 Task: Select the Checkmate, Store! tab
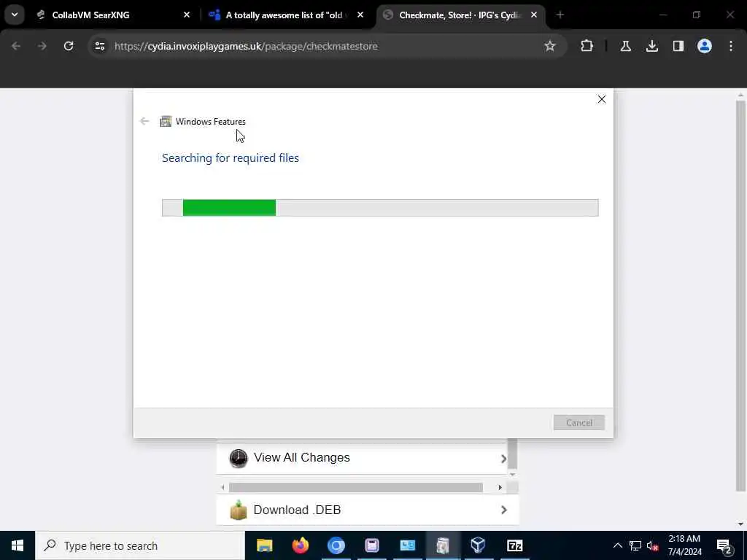pyautogui.click(x=461, y=15)
